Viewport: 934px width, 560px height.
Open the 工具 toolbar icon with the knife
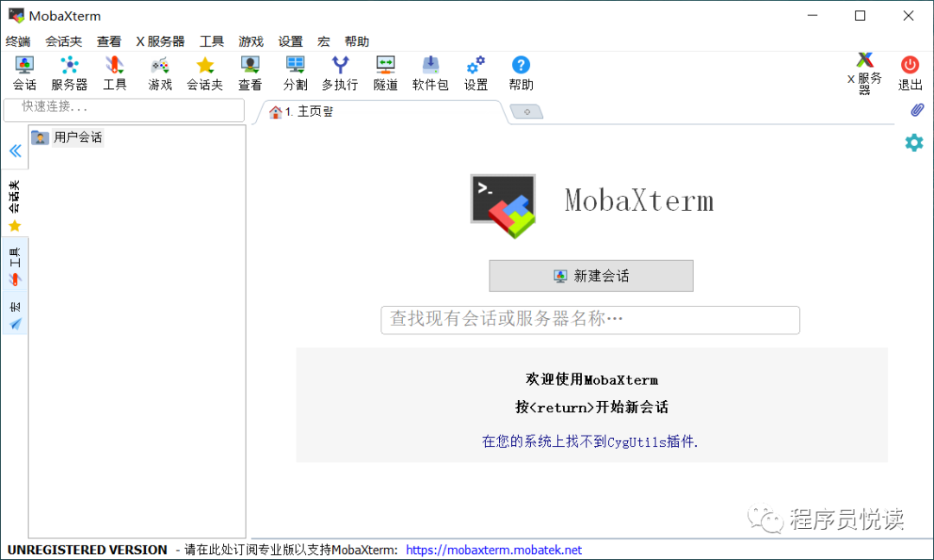[114, 73]
